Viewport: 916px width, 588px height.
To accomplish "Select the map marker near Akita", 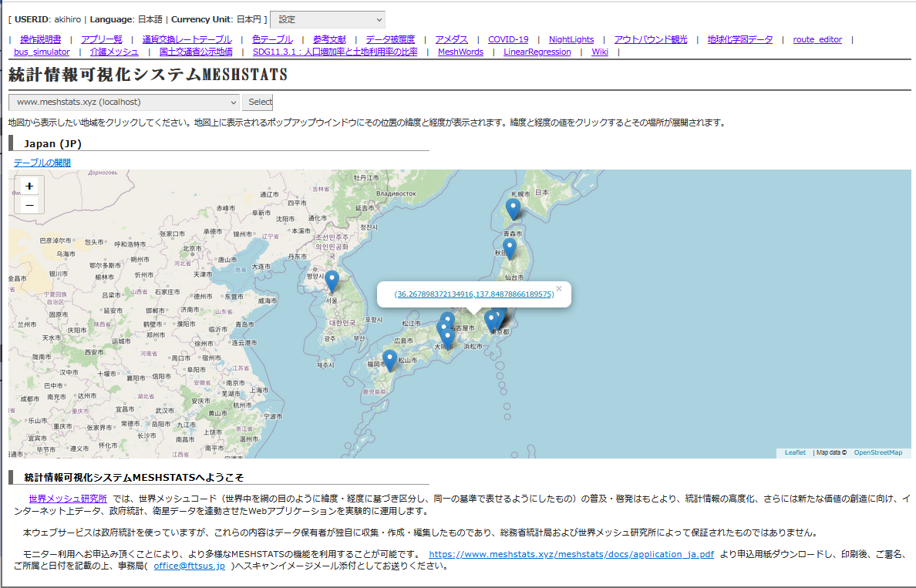I will tap(509, 247).
